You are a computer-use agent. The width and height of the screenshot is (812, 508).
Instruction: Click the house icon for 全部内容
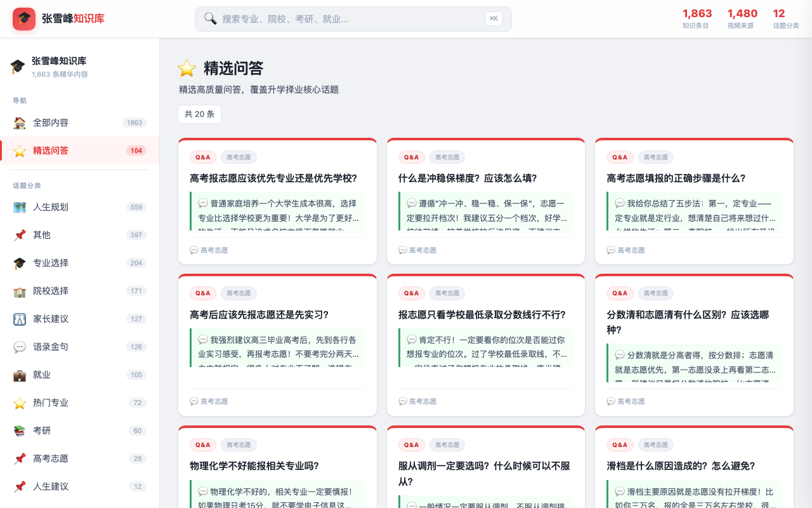pos(20,123)
